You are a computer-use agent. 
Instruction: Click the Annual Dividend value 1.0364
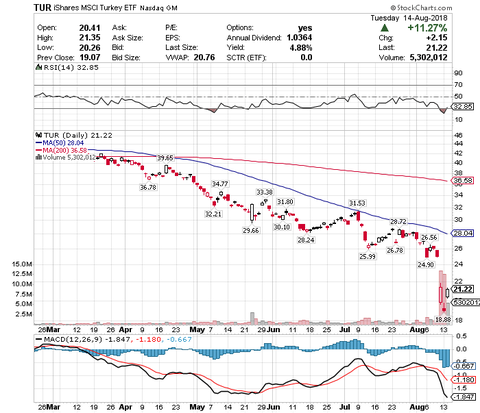(x=299, y=37)
